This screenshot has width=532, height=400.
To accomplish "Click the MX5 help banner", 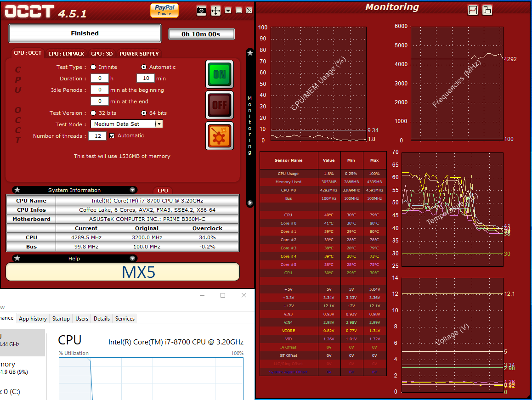I will click(x=123, y=272).
